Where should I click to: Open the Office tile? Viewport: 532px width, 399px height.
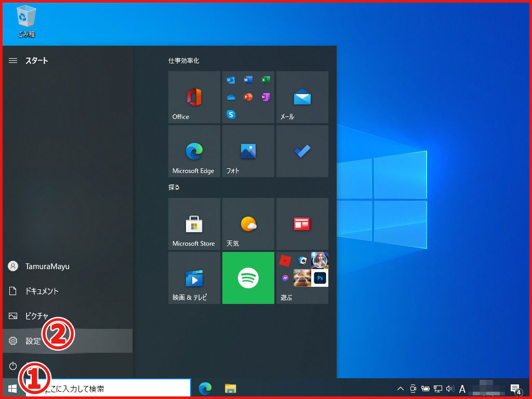[194, 97]
